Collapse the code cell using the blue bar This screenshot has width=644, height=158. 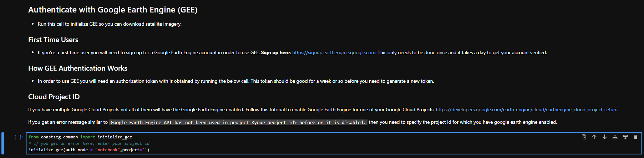tap(3, 143)
